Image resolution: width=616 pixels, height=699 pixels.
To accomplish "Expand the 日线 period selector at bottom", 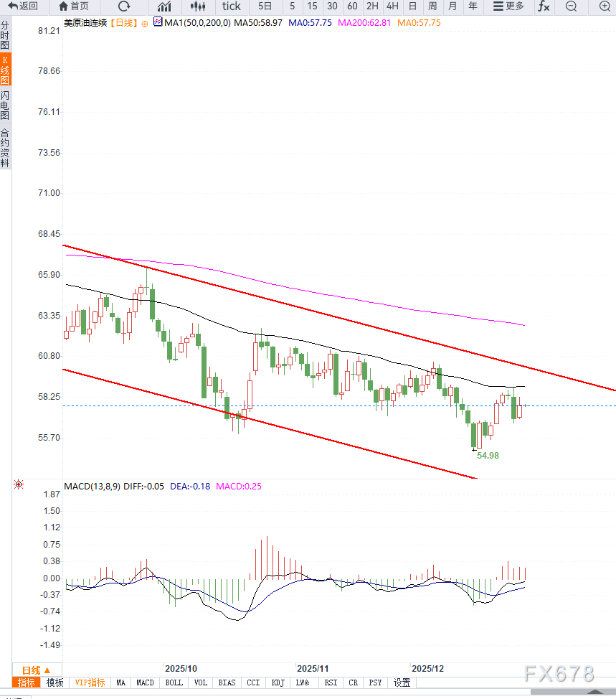I will point(35,669).
